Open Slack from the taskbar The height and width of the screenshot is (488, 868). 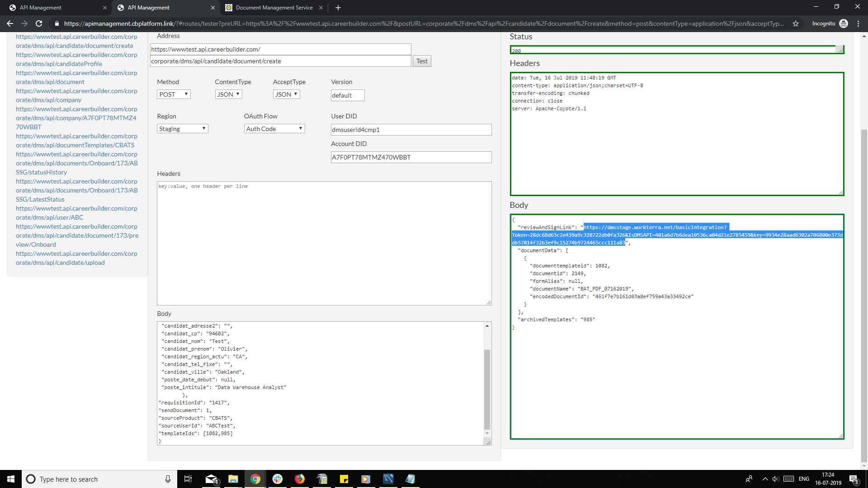tap(278, 479)
